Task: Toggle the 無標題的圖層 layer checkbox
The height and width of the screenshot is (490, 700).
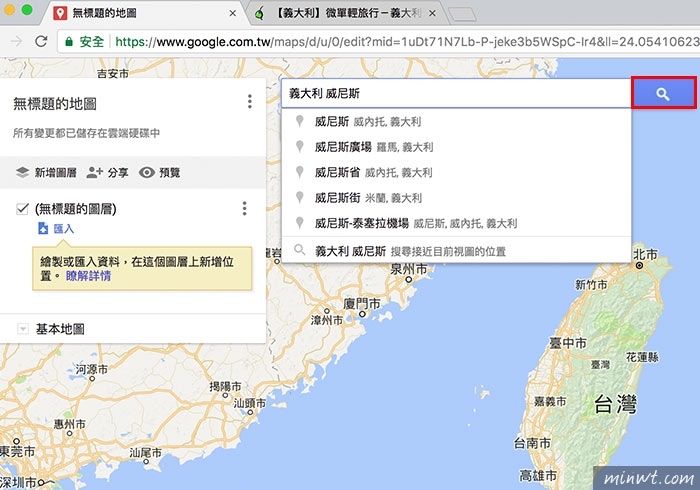Action: (x=21, y=209)
